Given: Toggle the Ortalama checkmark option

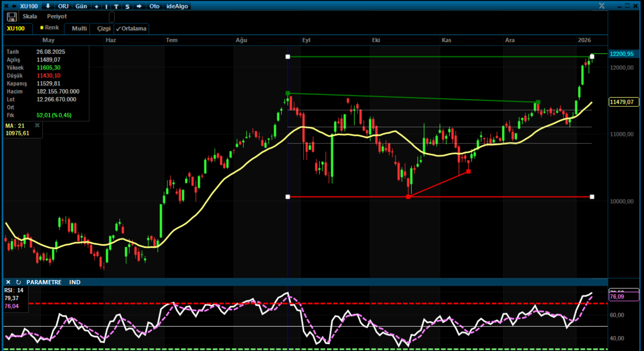Looking at the screenshot, I should 131,29.
